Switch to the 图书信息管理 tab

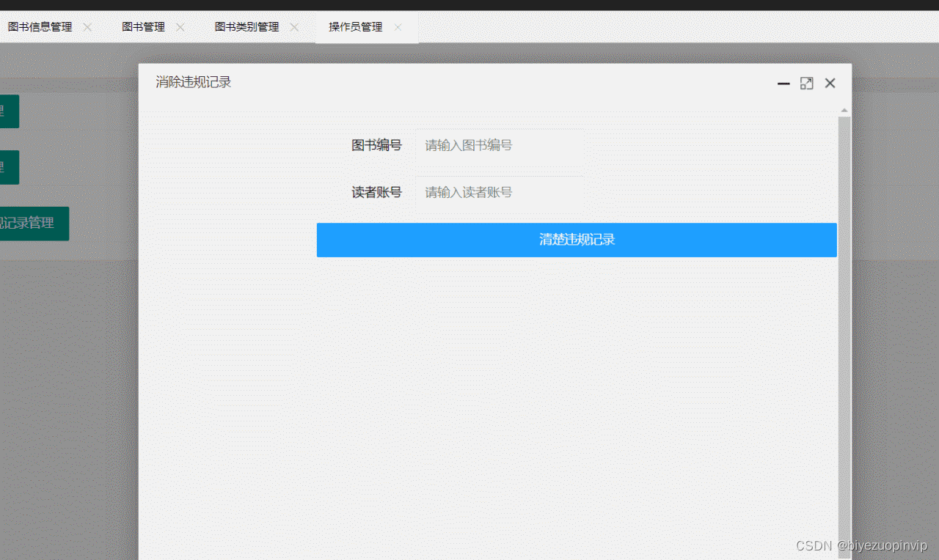click(40, 27)
